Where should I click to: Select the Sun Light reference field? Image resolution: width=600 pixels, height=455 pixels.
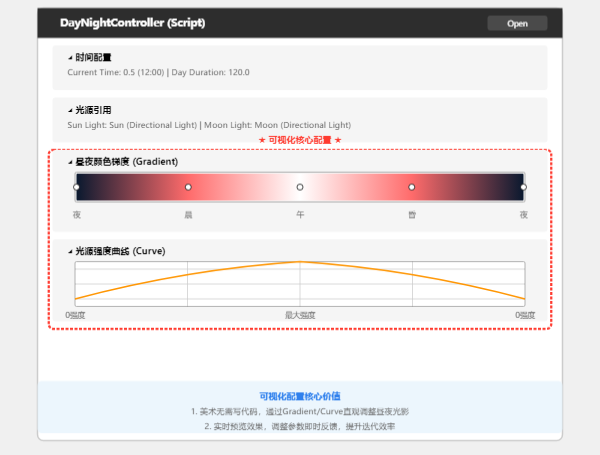pos(131,125)
